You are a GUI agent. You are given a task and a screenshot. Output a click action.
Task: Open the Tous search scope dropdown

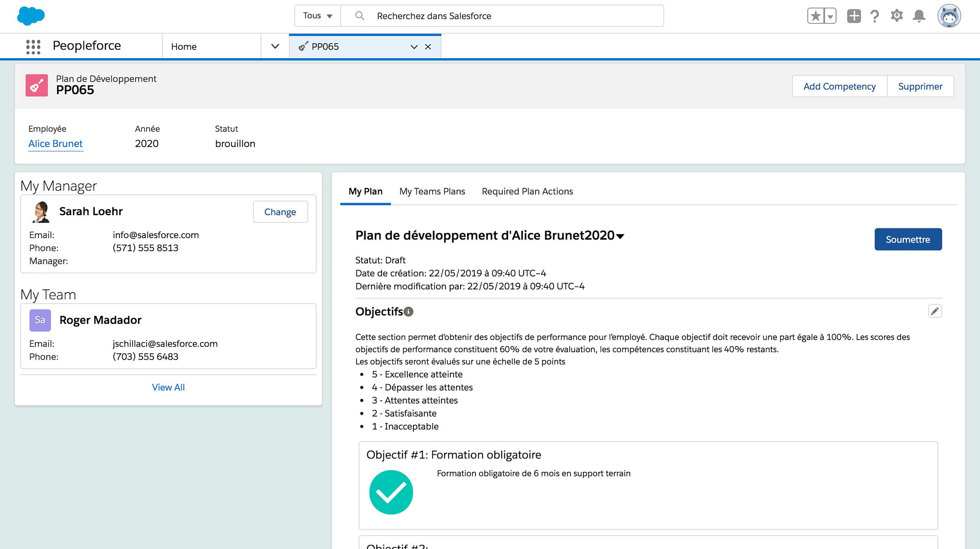[318, 16]
